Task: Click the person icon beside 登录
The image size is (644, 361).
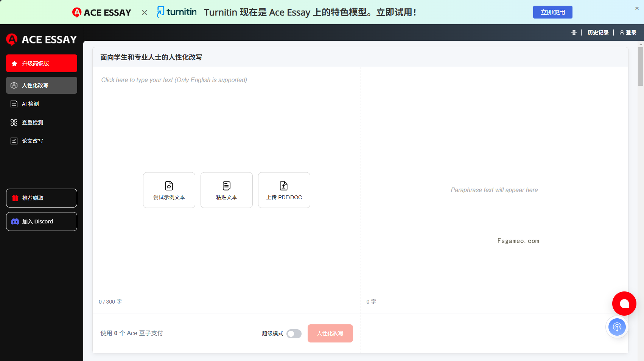Action: point(622,33)
